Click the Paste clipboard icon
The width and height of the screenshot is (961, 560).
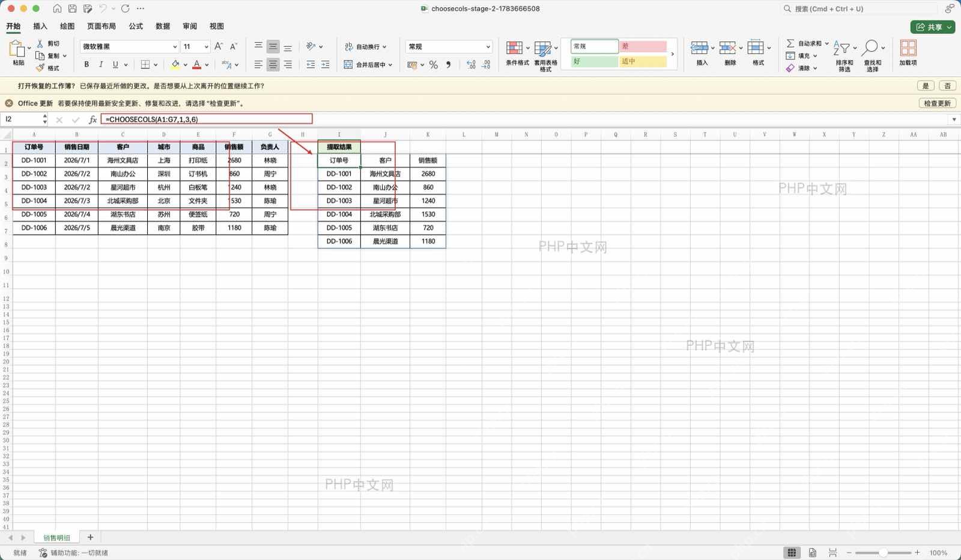(x=17, y=49)
